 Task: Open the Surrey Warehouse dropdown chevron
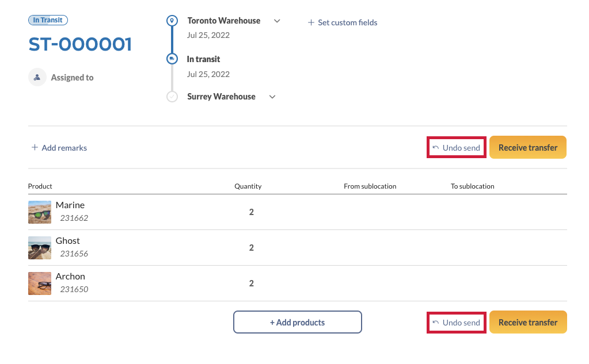[272, 97]
